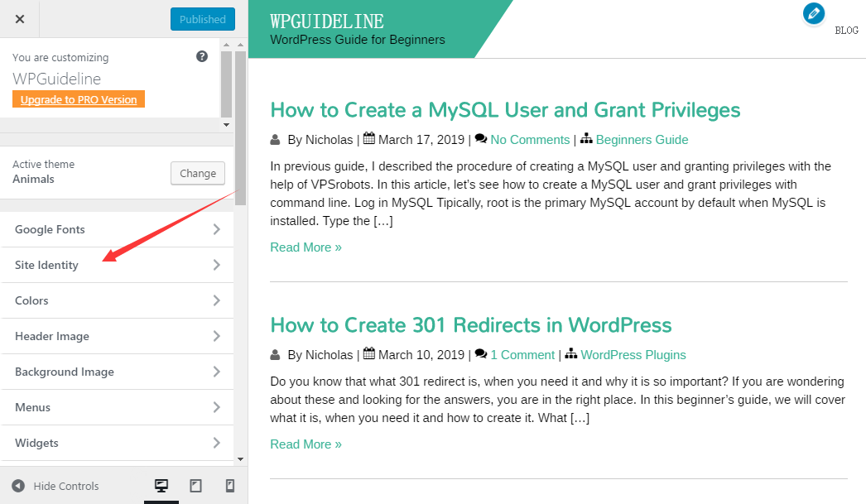The image size is (866, 504).
Task: Click the WPGUIDELINE site title
Action: [327, 22]
